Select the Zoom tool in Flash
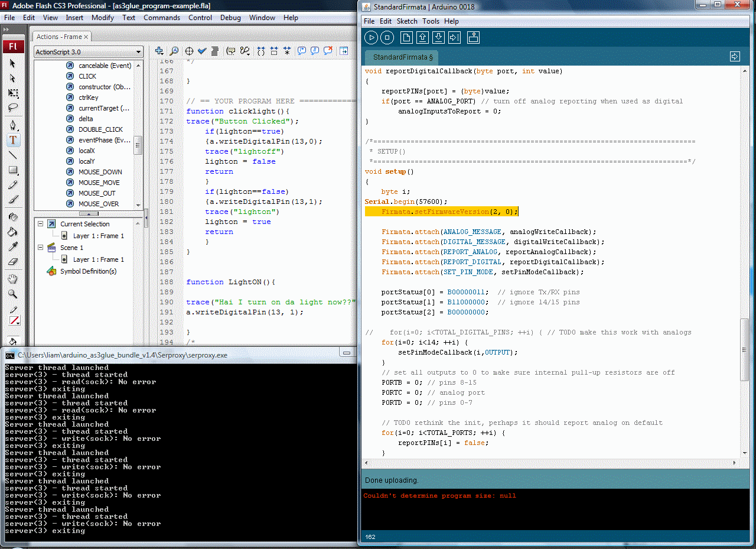 tap(13, 293)
